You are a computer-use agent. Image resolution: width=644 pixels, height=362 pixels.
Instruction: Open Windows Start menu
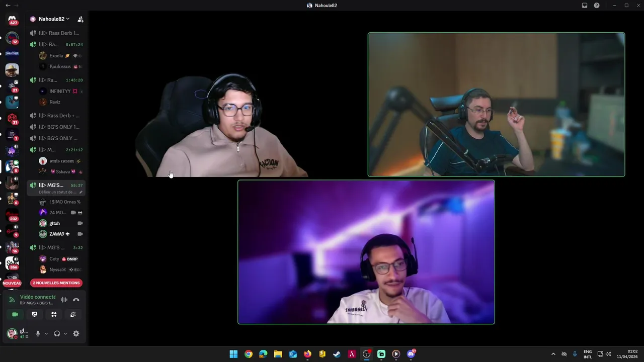pyautogui.click(x=233, y=354)
